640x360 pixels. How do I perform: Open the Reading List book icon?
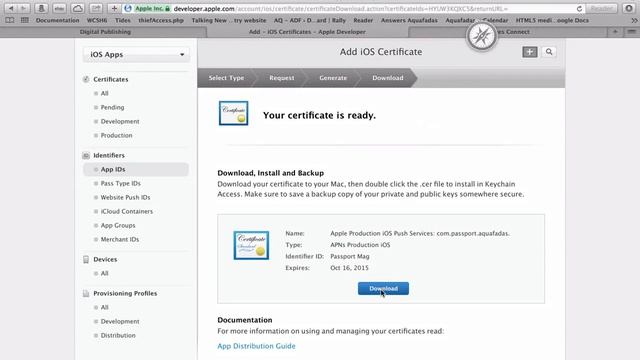click(x=10, y=20)
